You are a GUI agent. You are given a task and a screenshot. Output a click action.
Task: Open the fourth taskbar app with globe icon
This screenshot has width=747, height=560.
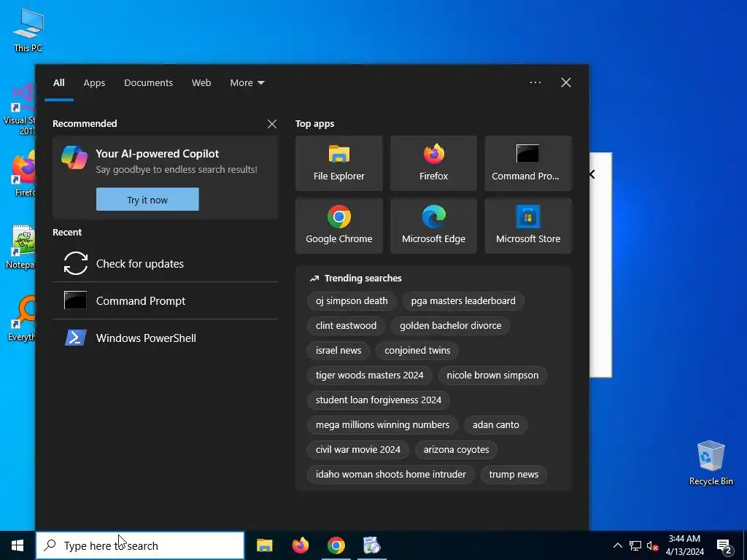(371, 545)
